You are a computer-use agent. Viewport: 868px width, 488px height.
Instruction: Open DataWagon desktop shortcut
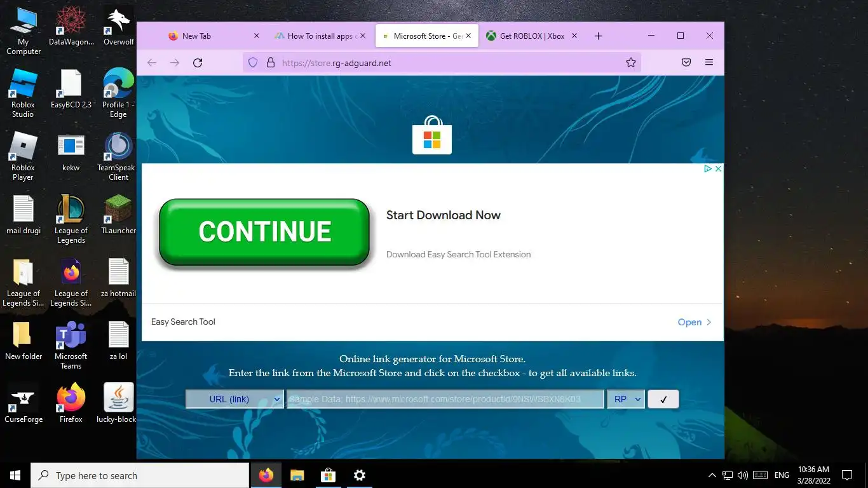pos(71,27)
